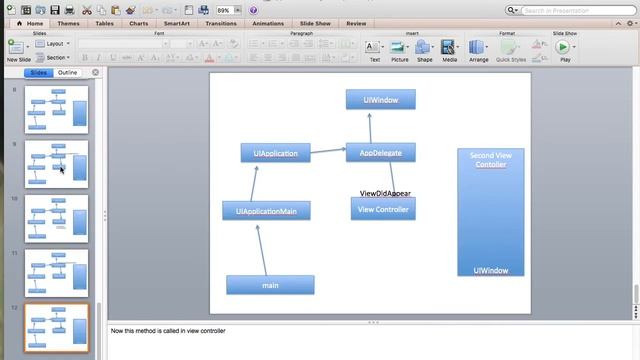Toggle Bold formatting in Font group

85,58
